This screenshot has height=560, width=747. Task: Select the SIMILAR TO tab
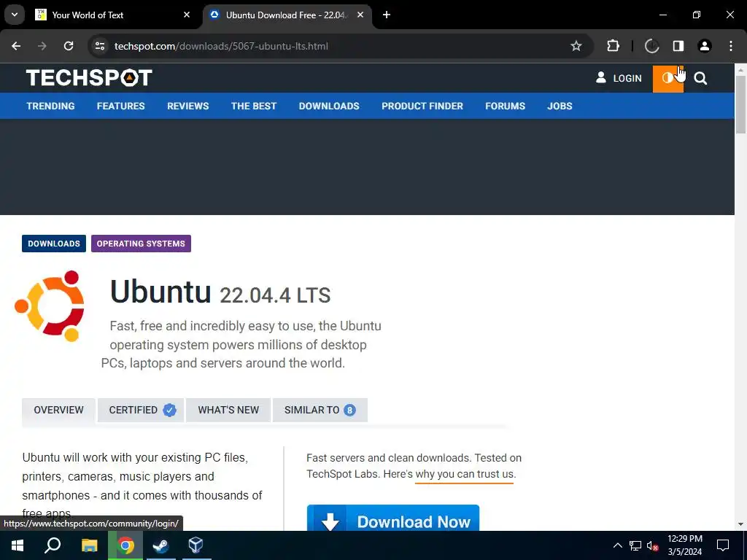tap(320, 410)
